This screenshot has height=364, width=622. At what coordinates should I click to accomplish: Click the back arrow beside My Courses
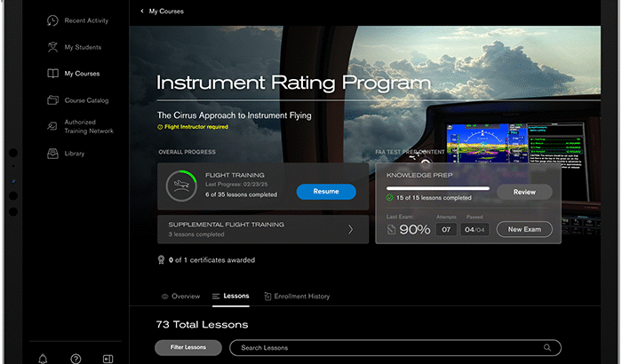(142, 12)
